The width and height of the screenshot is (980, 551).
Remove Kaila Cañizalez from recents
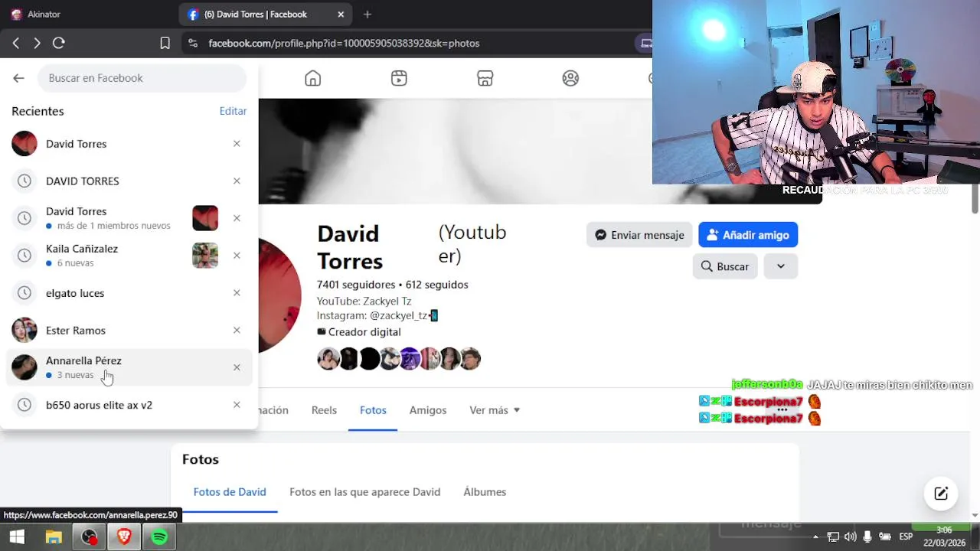(237, 256)
